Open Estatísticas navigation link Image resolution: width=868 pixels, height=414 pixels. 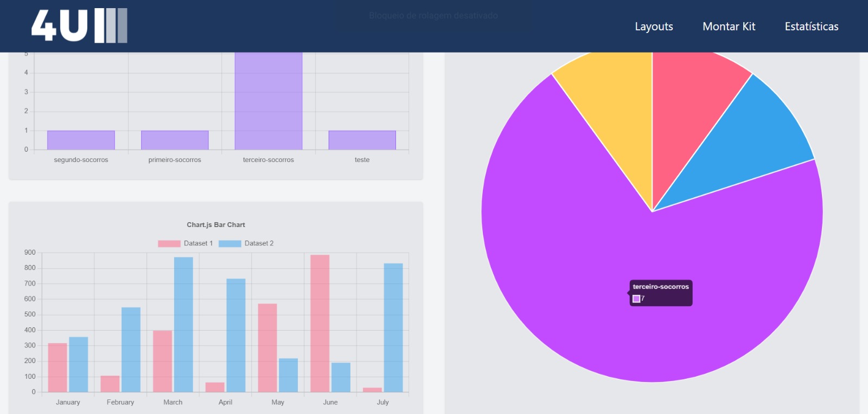812,27
